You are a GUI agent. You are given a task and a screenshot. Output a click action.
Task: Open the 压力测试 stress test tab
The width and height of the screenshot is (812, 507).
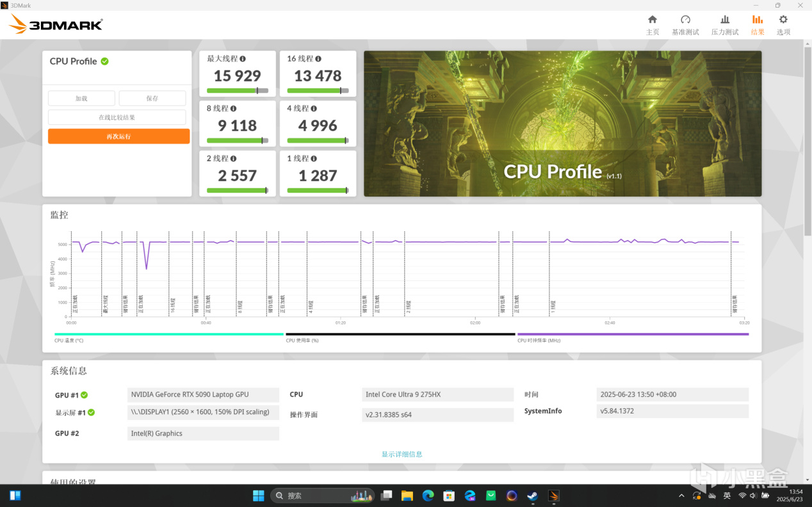pos(725,25)
